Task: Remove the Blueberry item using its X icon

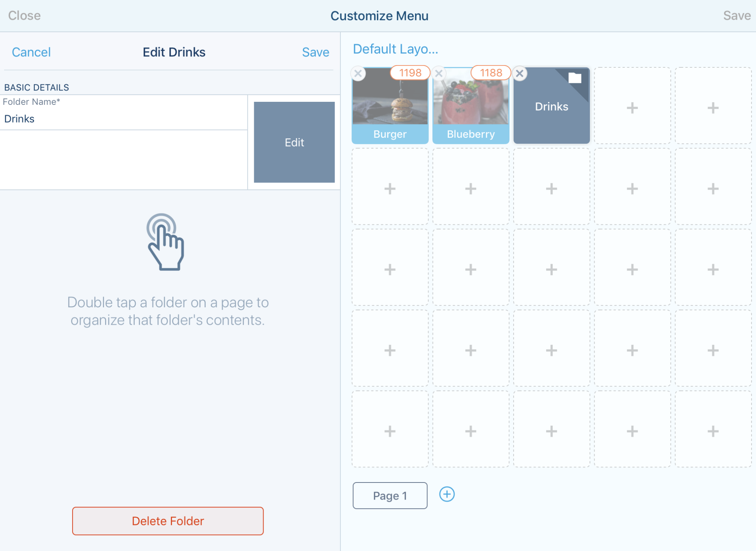Action: click(439, 73)
